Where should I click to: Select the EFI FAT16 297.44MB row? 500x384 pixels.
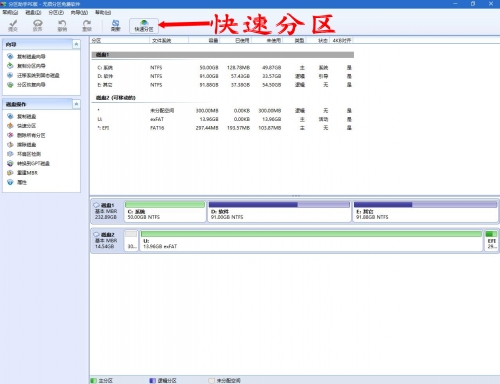pyautogui.click(x=223, y=128)
